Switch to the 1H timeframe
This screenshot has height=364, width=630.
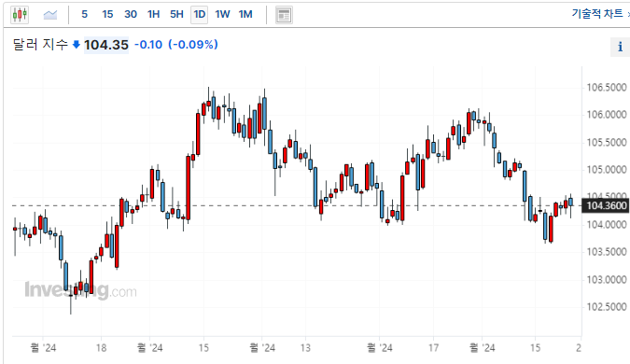tap(153, 14)
